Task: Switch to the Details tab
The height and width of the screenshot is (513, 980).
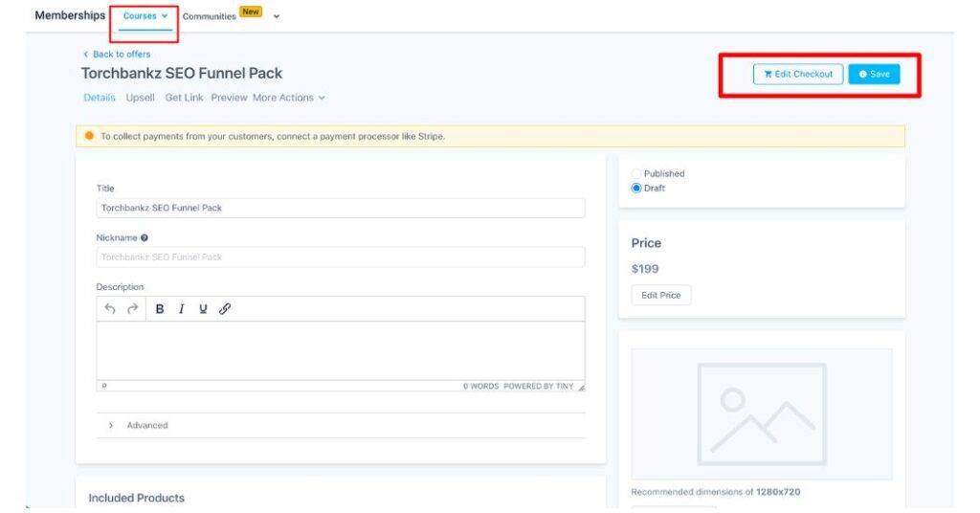Action: coord(100,98)
